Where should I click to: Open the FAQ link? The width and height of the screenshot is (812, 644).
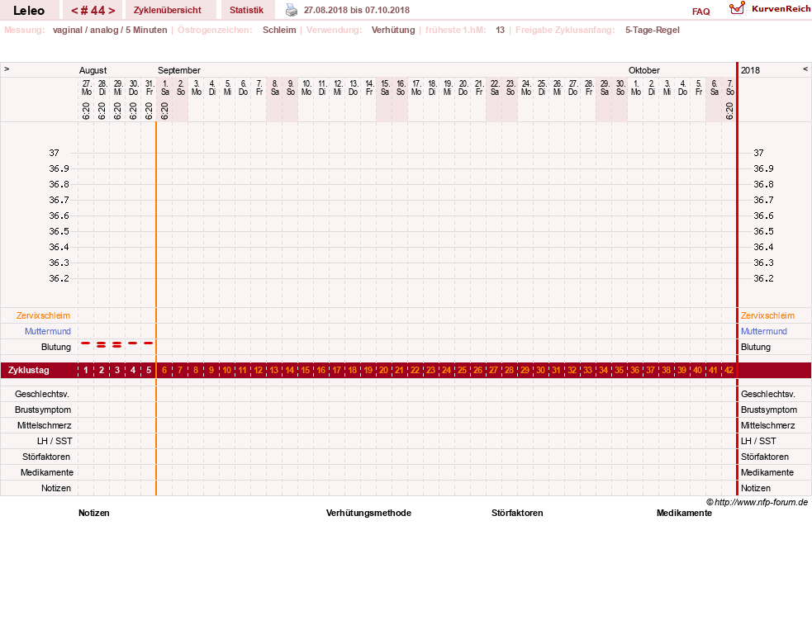700,12
